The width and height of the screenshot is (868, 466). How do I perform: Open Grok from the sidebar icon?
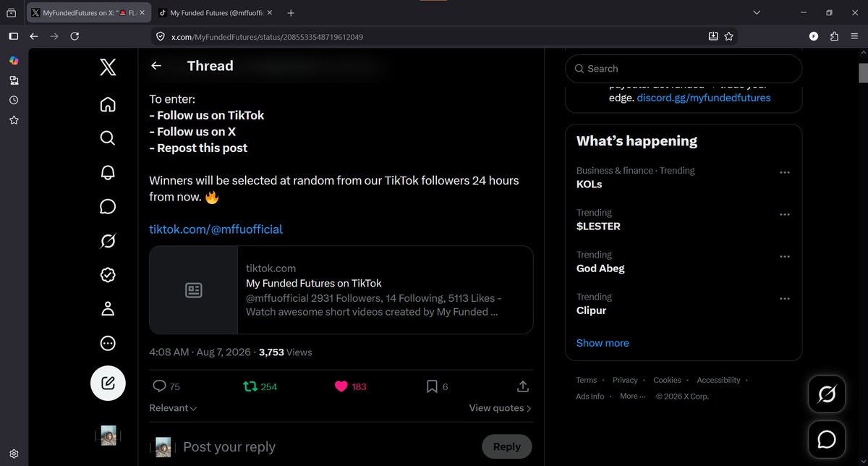click(x=108, y=241)
